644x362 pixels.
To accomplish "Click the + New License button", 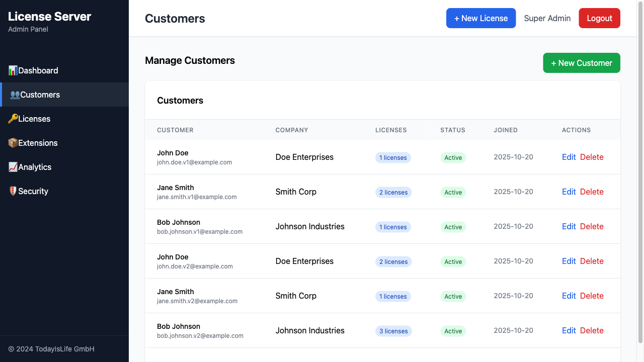I will (480, 18).
